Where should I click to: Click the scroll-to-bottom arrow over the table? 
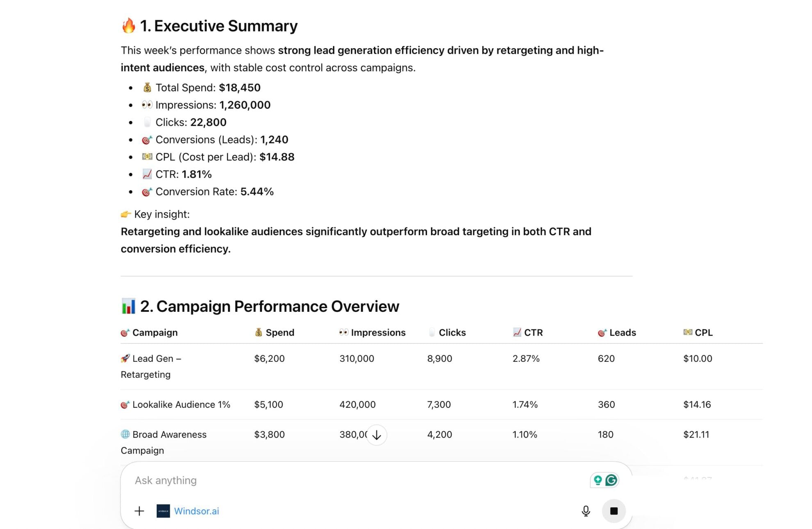pos(376,435)
